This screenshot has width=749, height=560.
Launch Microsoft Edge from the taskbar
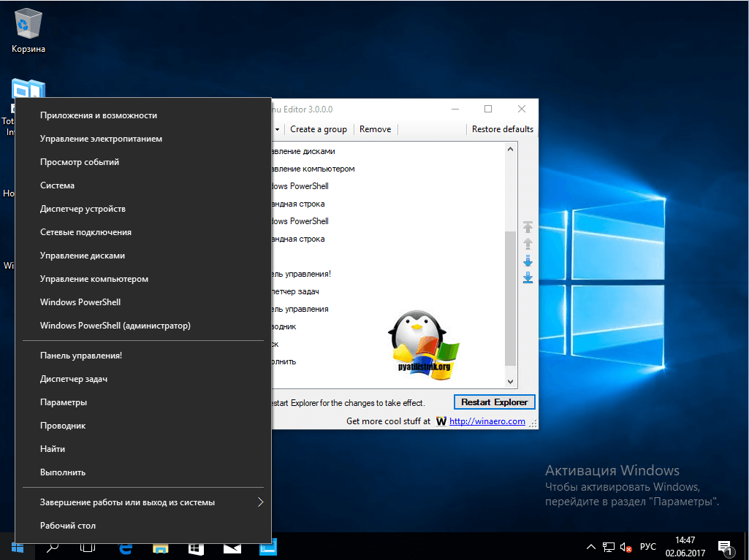click(x=125, y=547)
